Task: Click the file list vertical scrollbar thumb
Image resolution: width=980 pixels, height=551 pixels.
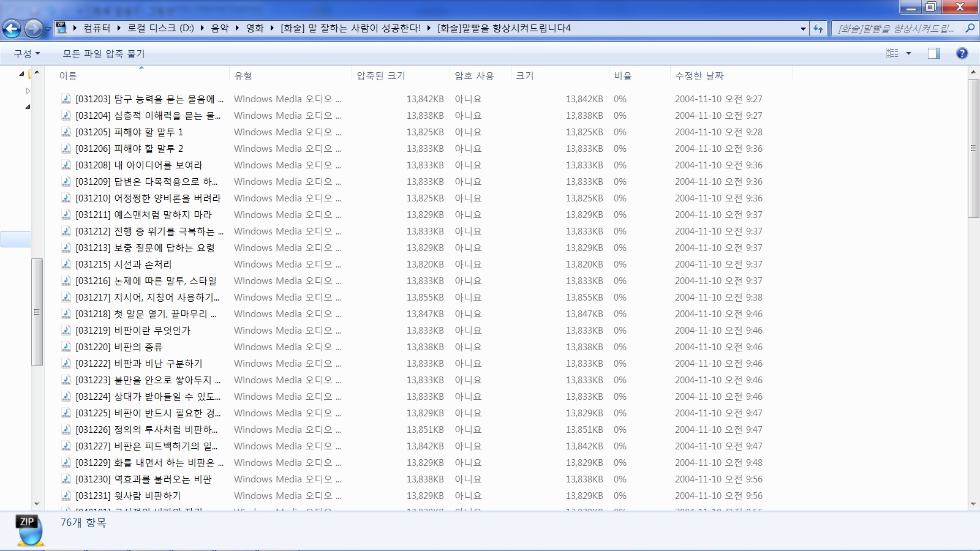Action: 973,148
